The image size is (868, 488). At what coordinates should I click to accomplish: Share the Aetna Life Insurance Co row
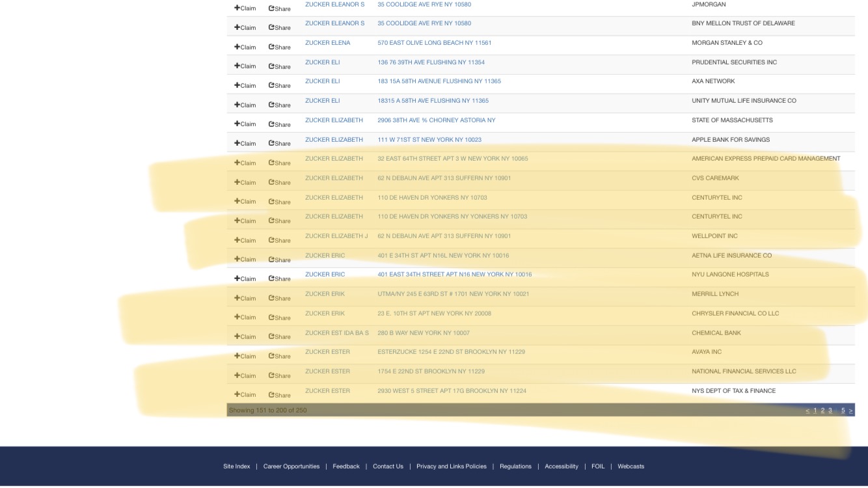coord(280,260)
